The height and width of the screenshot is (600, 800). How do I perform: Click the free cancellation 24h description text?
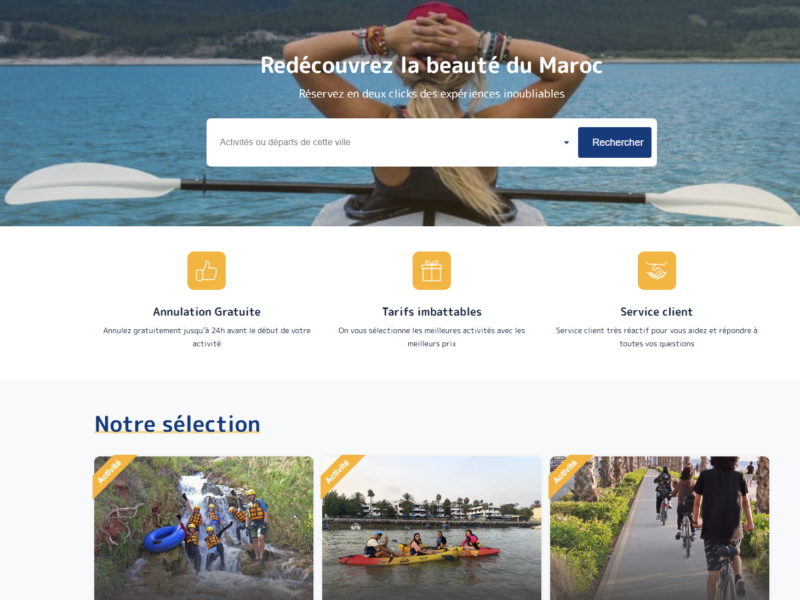pyautogui.click(x=207, y=337)
